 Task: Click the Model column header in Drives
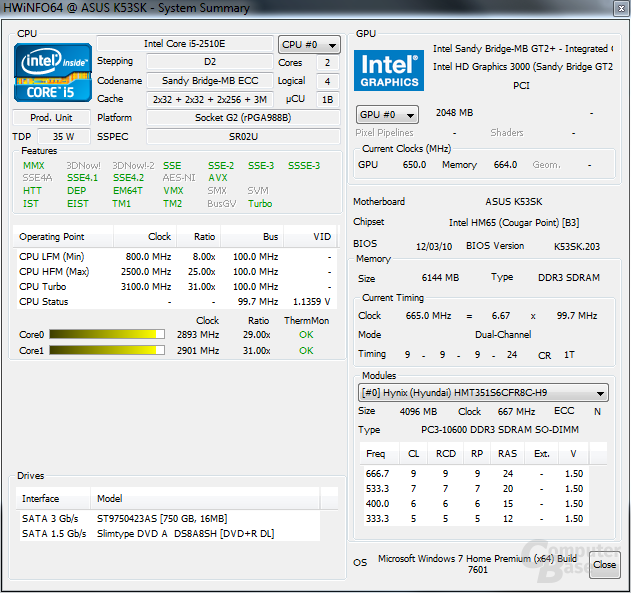point(205,499)
